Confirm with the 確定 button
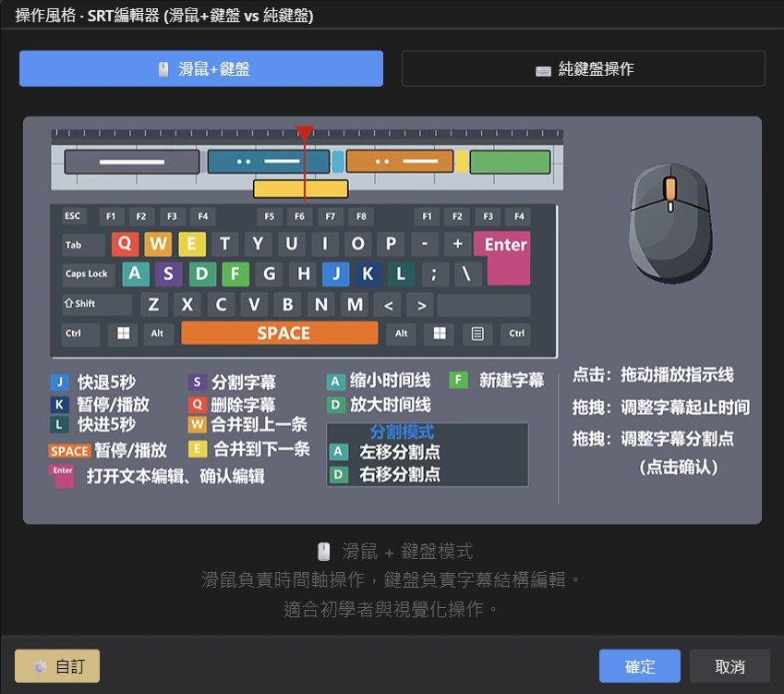784x694 pixels. tap(640, 666)
